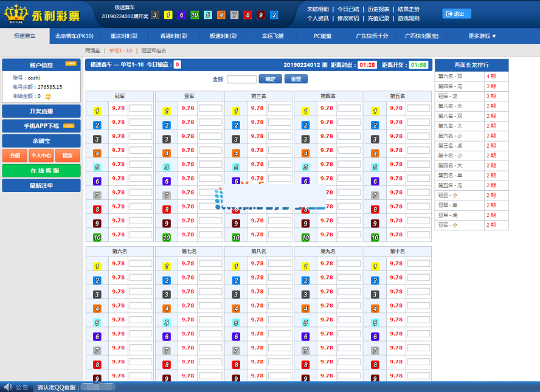Click bet input for 冠军 number 3

tap(140, 137)
